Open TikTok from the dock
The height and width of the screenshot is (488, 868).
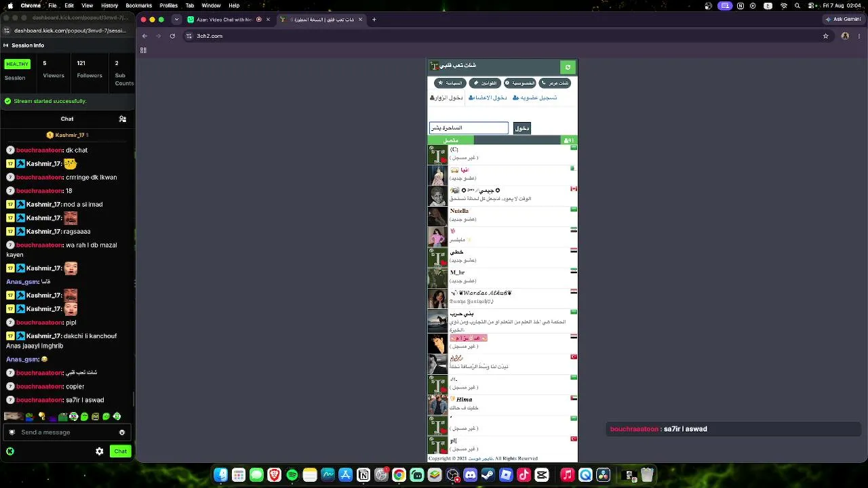pyautogui.click(x=524, y=475)
